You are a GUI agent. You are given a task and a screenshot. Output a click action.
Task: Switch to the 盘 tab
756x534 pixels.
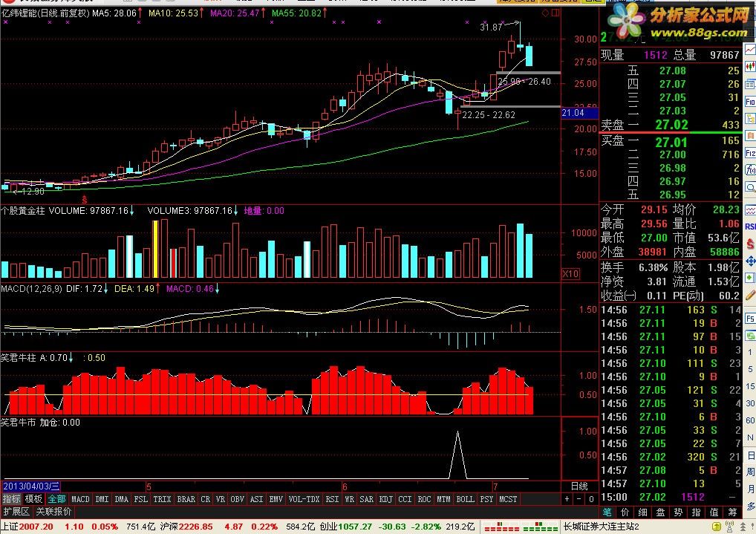pyautogui.click(x=660, y=512)
